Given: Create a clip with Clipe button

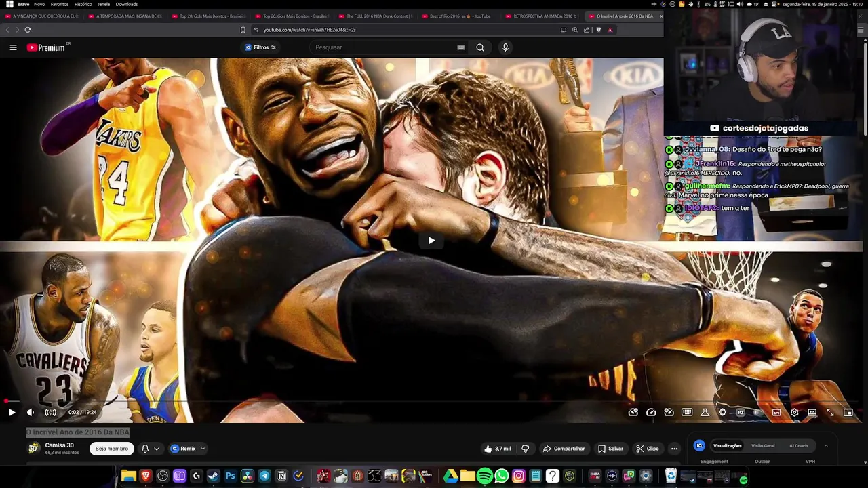Looking at the screenshot, I should click(x=647, y=449).
